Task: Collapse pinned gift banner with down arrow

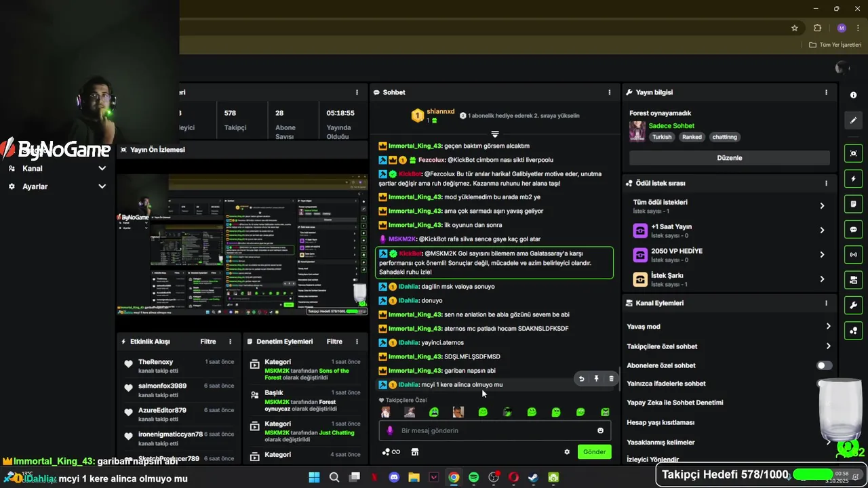Action: click(x=495, y=134)
